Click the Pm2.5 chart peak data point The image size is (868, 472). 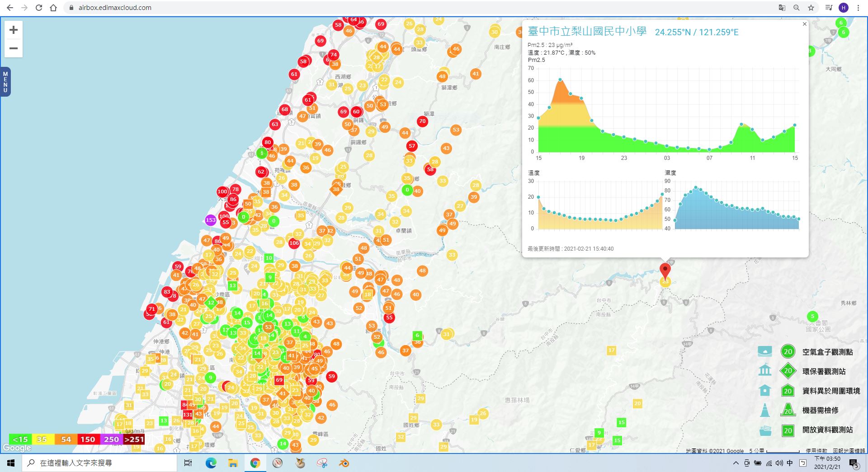[x=560, y=79]
